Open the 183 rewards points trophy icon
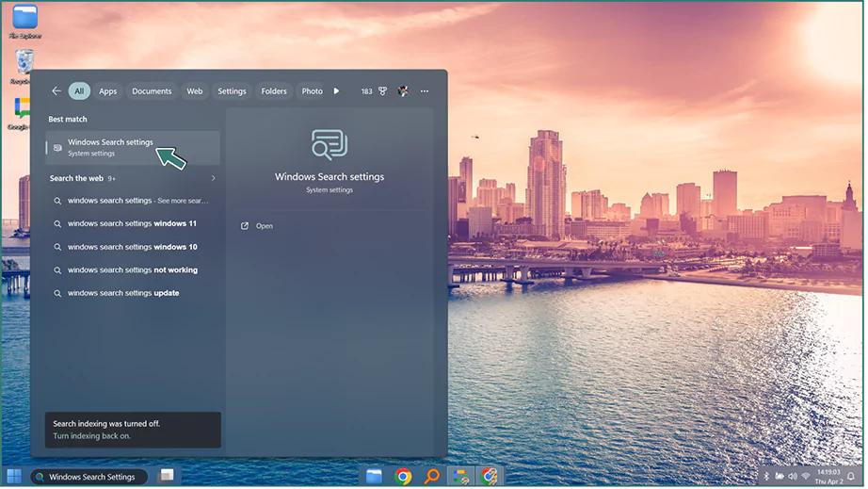 383,91
